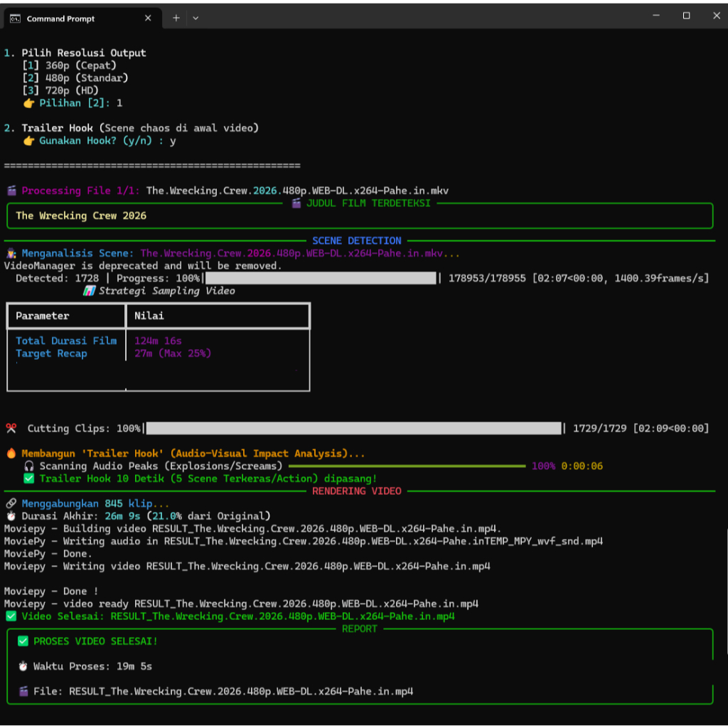Click the stopwatch icon beside Waktu Proses

pos(23,666)
